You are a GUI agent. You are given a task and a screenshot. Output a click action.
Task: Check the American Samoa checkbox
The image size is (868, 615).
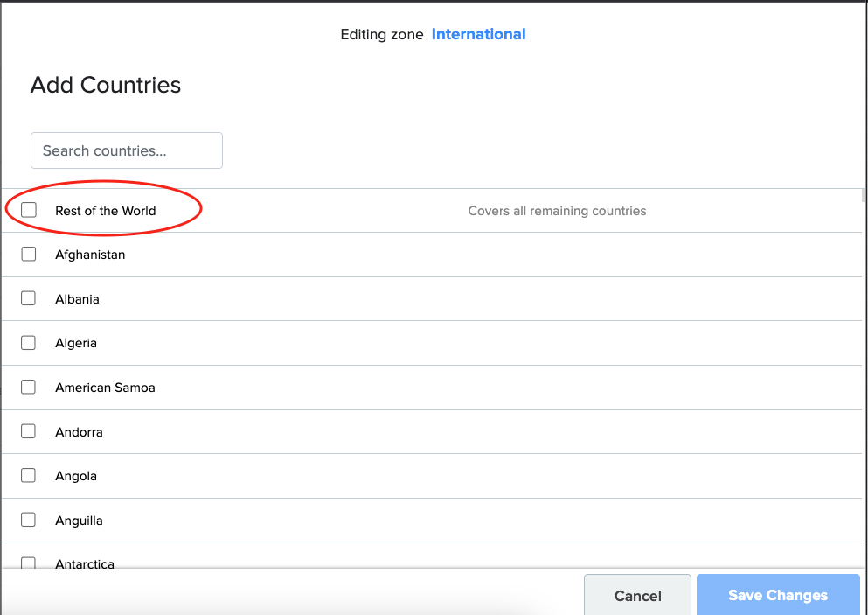(29, 387)
